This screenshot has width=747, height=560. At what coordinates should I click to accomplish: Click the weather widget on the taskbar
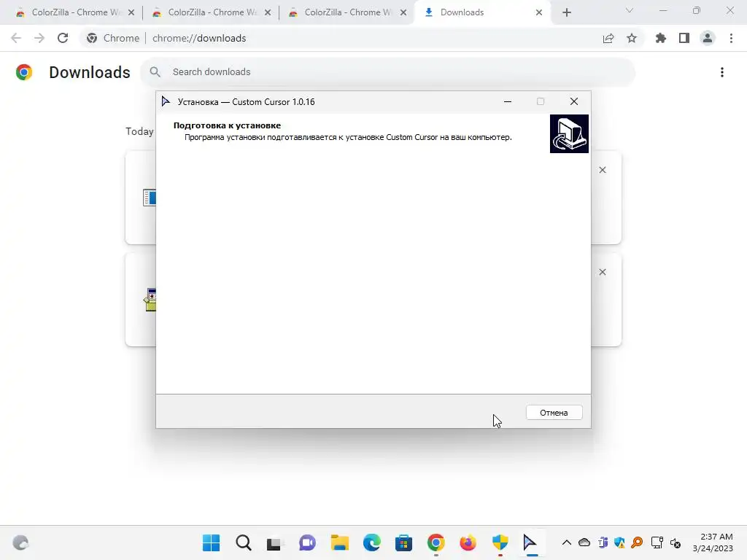[20, 542]
